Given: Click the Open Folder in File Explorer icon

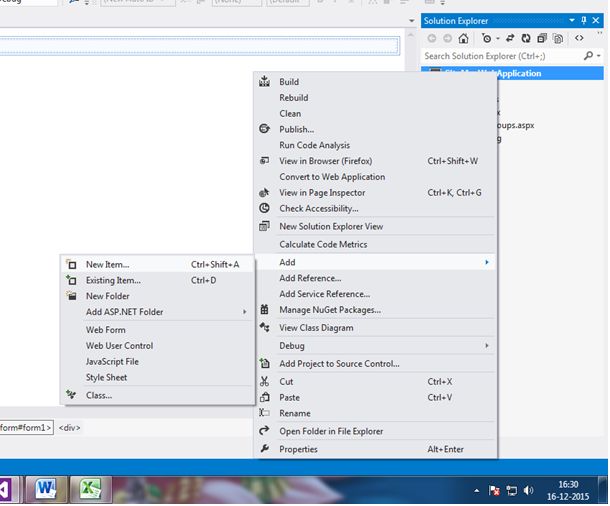Looking at the screenshot, I should (x=265, y=431).
